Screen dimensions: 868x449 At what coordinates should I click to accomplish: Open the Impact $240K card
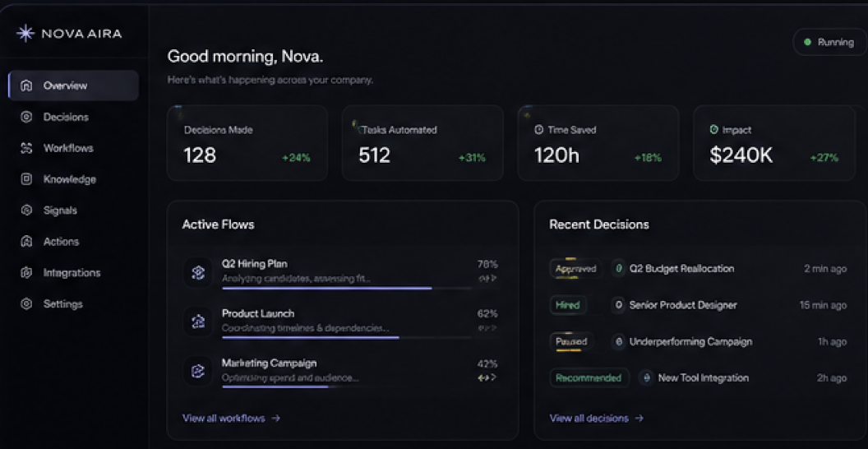(x=774, y=143)
